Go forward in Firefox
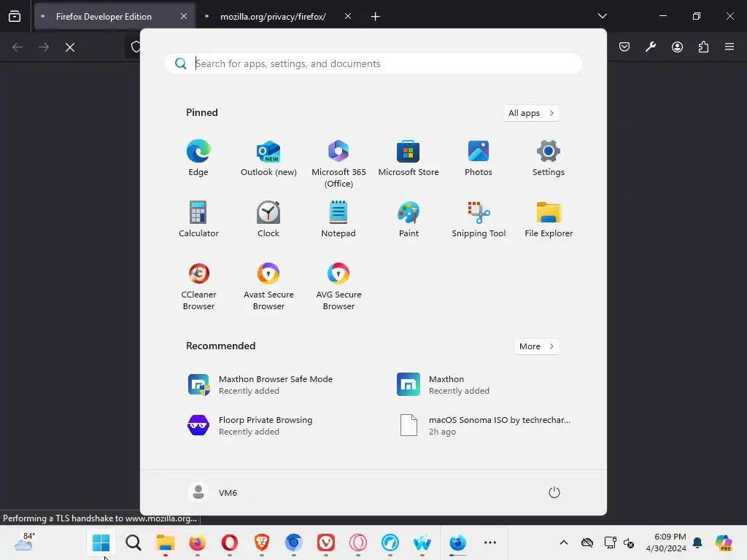Screen dimensions: 747x560 (44, 47)
